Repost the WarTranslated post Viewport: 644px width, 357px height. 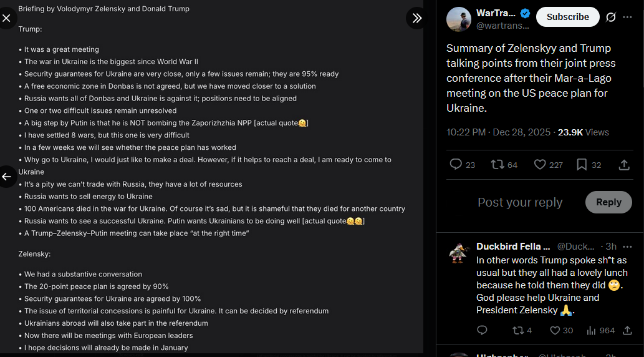pos(497,164)
